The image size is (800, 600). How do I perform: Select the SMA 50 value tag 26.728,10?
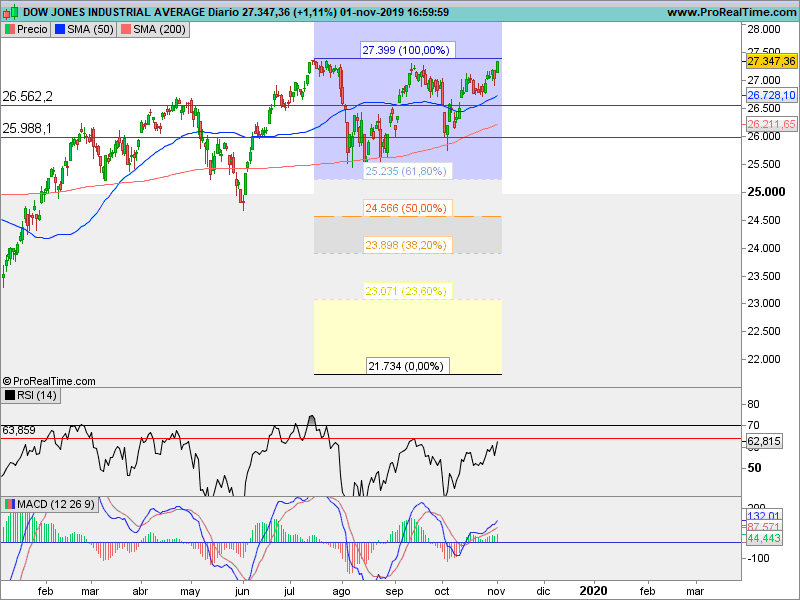point(771,95)
